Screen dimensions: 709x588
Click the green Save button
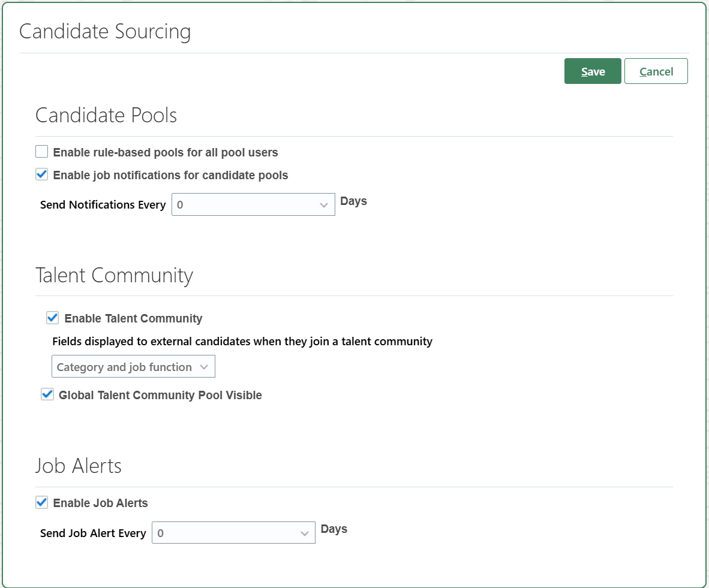coord(593,71)
